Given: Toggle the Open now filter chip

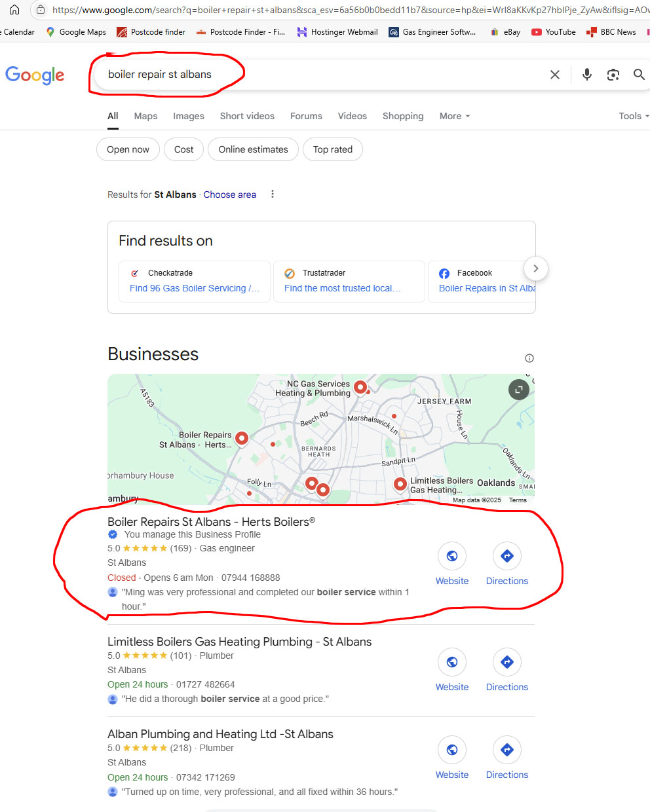Looking at the screenshot, I should point(128,149).
